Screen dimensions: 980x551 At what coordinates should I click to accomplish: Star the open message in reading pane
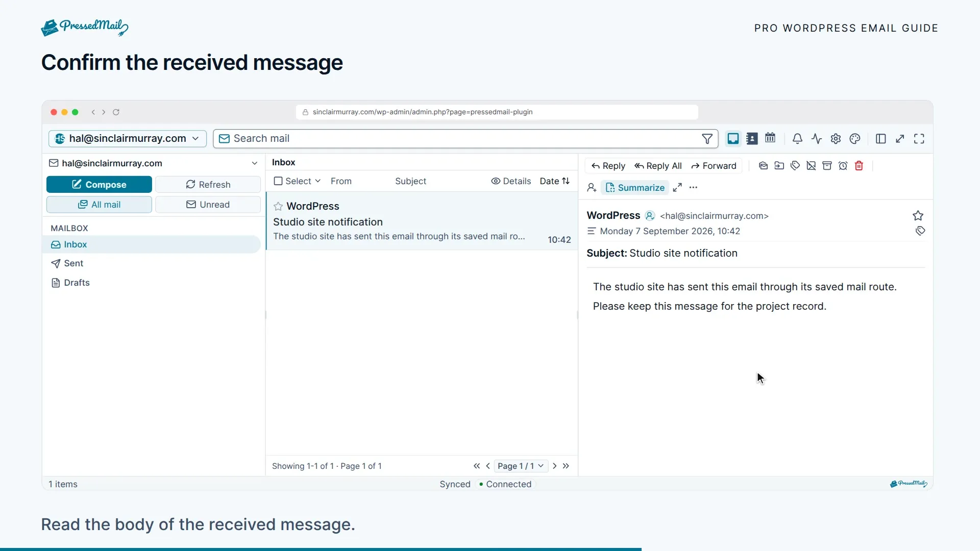tap(918, 215)
